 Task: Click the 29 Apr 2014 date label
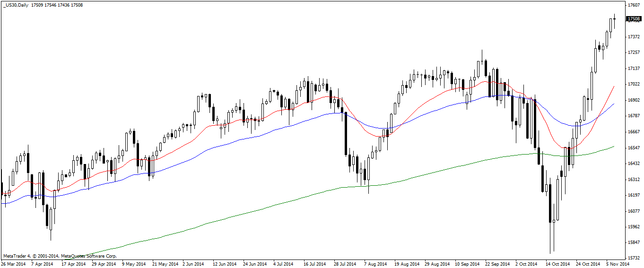[104, 264]
